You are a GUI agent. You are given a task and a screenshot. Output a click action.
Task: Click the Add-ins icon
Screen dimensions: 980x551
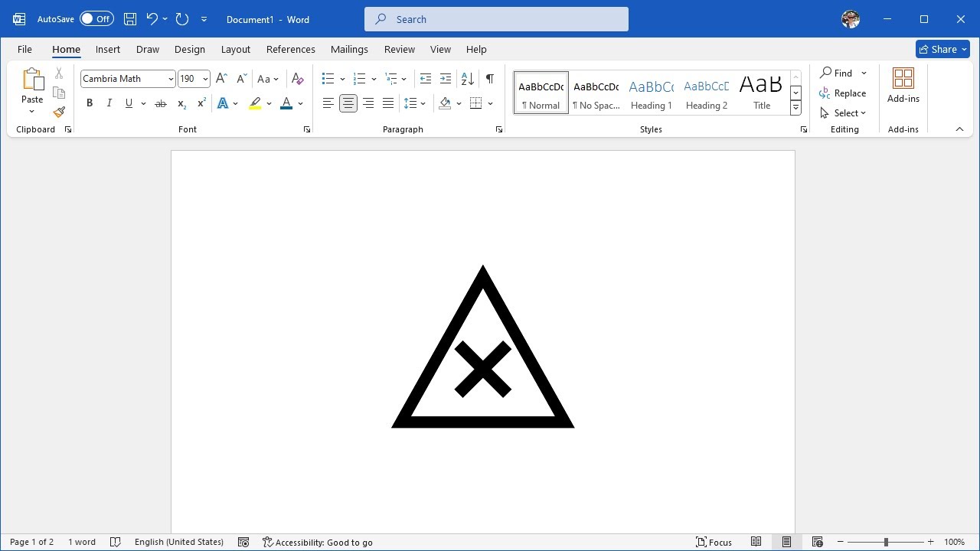pos(903,86)
